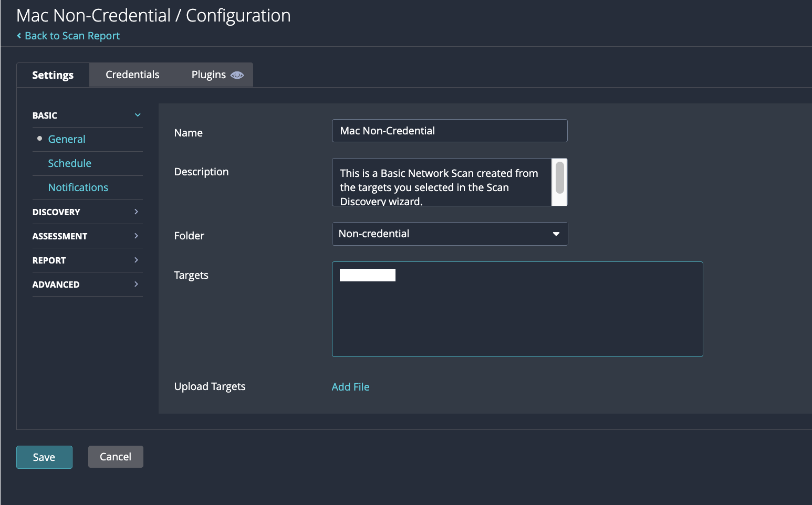Expand the ADVANCED section

136,284
